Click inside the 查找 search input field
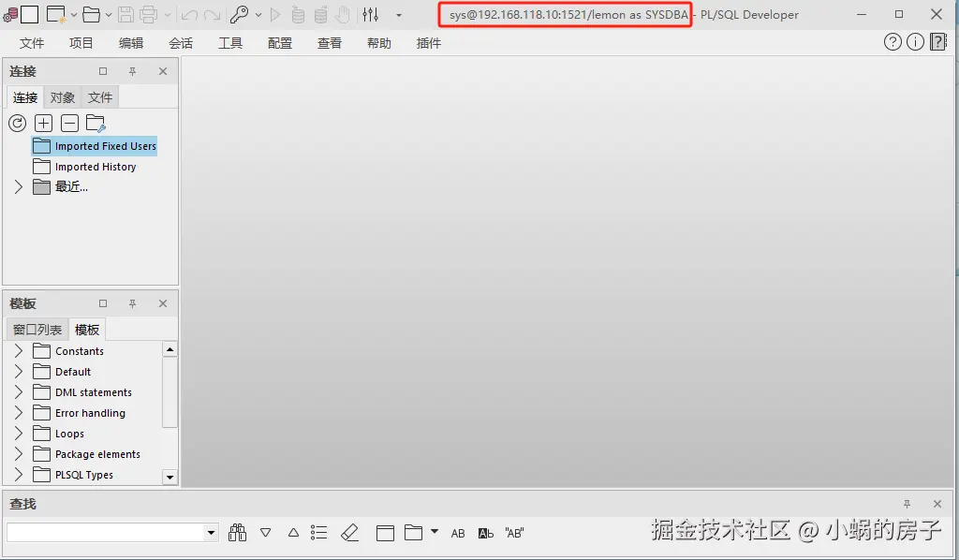 click(105, 533)
